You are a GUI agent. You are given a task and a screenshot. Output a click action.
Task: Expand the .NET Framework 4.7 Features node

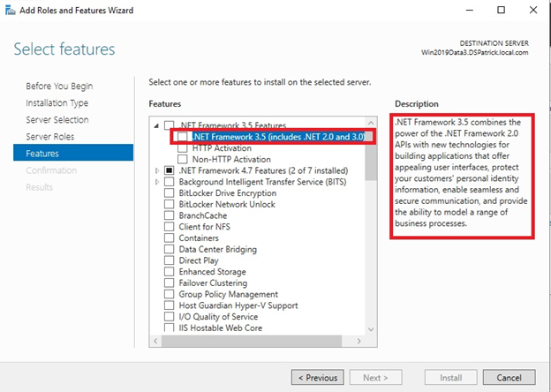tap(157, 170)
